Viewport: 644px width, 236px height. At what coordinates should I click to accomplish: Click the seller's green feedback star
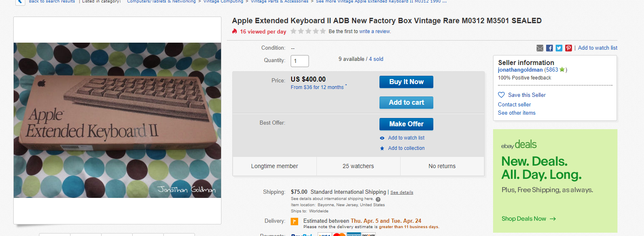click(x=562, y=70)
